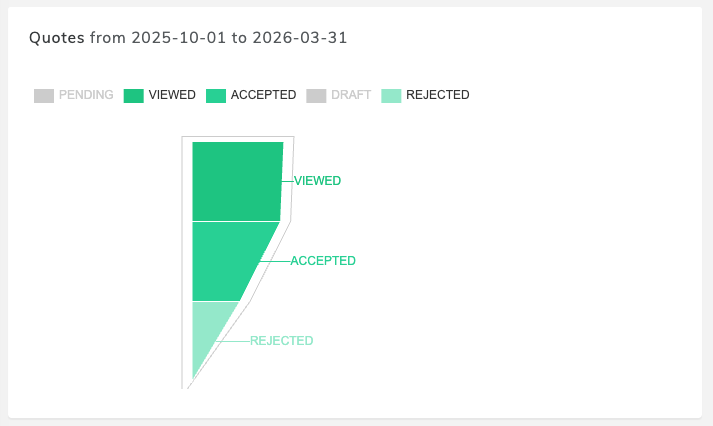Click the grey DRAFT legend swatch

[x=316, y=96]
